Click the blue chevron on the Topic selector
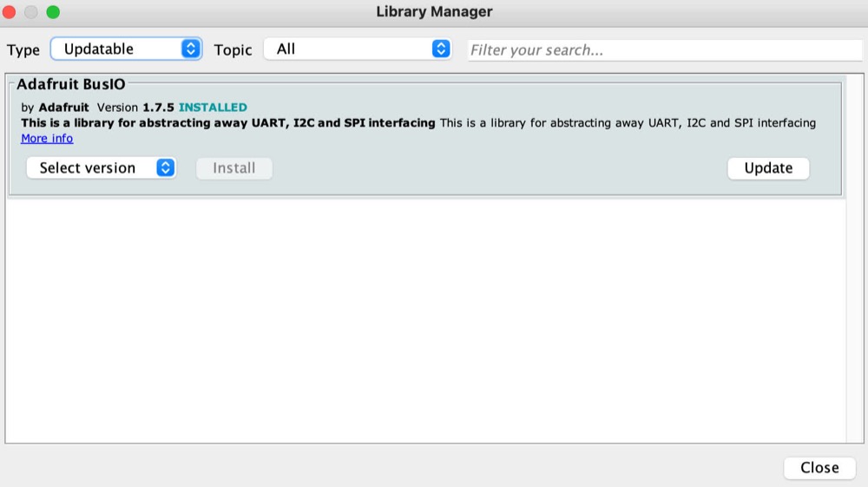868x487 pixels. click(x=441, y=49)
